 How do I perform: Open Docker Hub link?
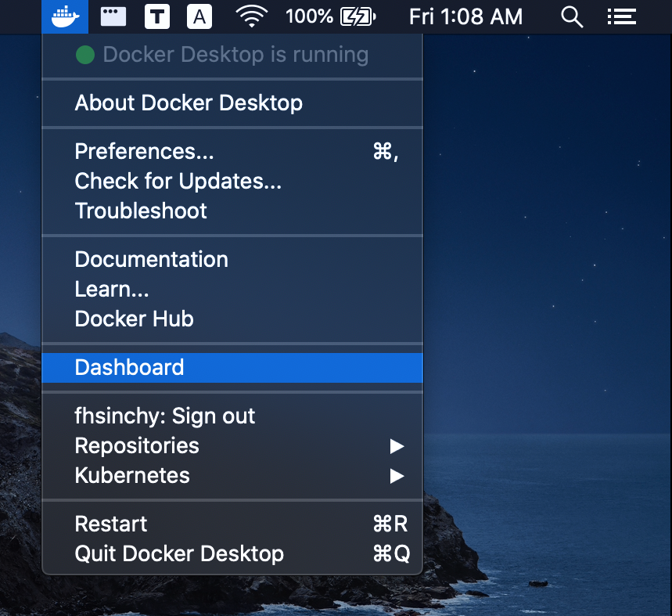coord(134,319)
